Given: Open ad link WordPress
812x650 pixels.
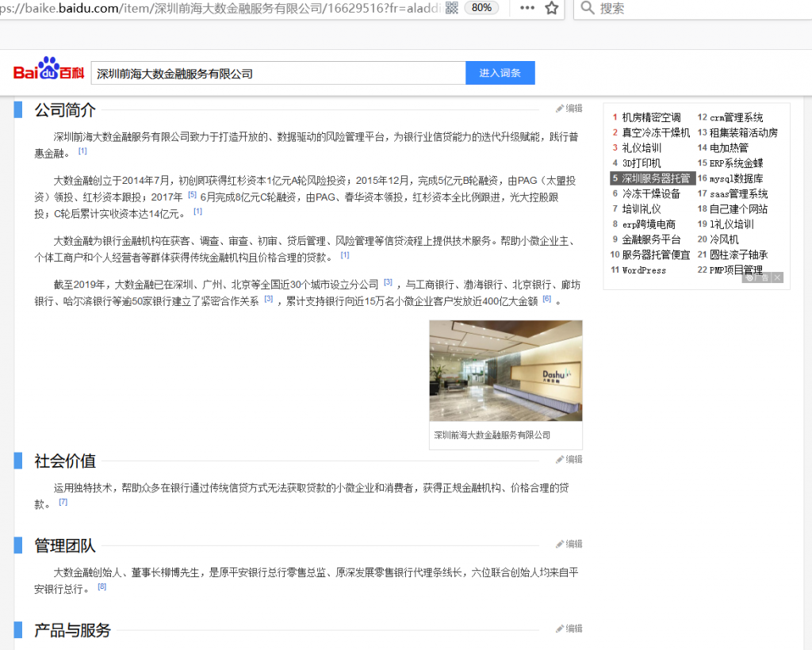Looking at the screenshot, I should (644, 270).
